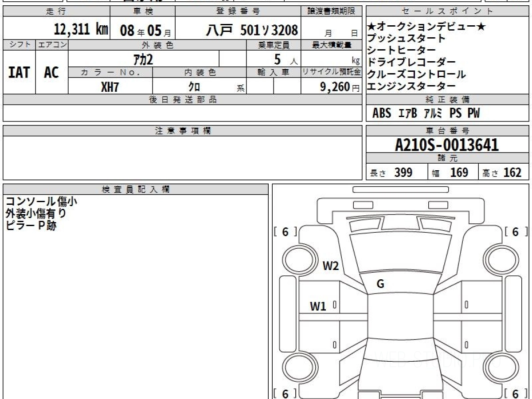Click the G mark on the windshield
The image size is (532, 399).
tap(380, 284)
